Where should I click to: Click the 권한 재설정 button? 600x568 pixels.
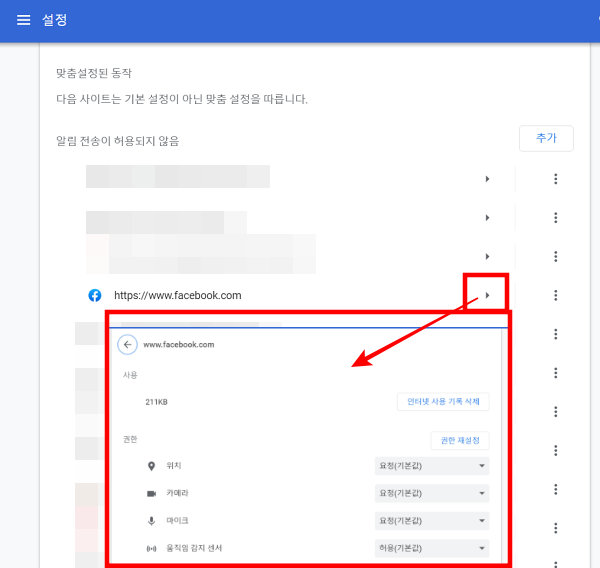point(460,441)
